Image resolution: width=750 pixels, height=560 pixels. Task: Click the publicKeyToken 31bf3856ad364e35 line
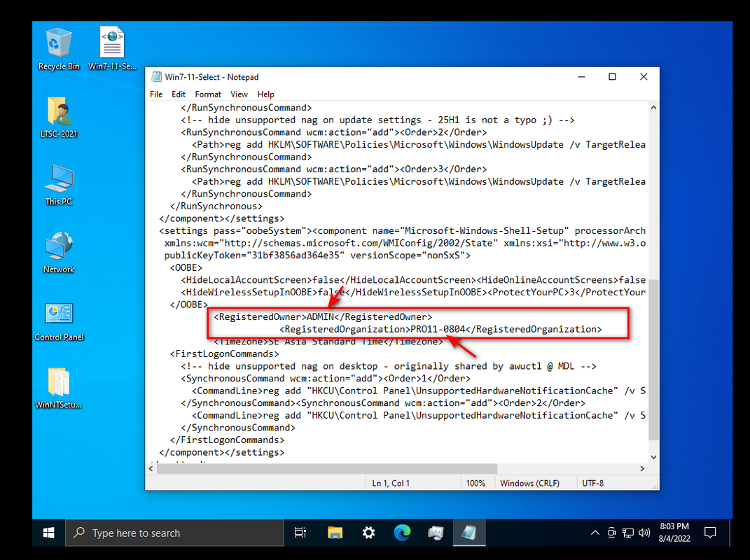tap(317, 255)
